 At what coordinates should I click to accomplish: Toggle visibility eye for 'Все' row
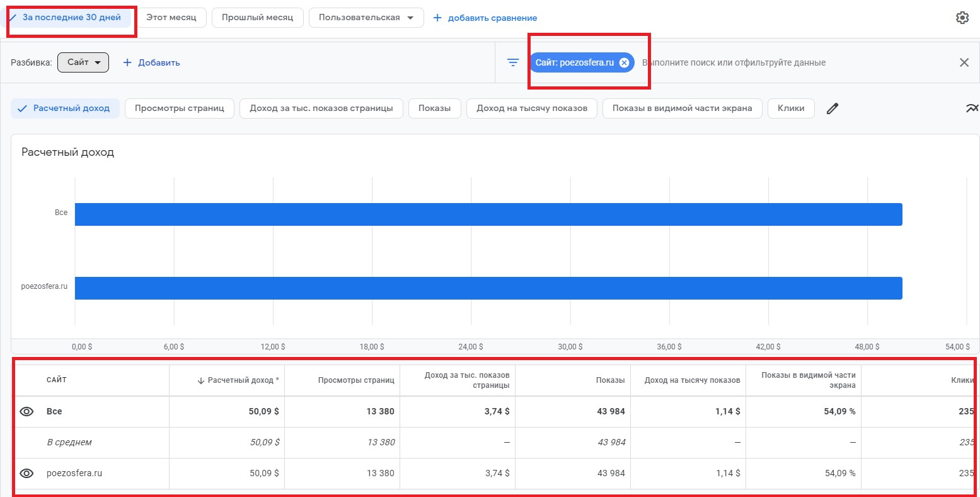click(x=26, y=411)
